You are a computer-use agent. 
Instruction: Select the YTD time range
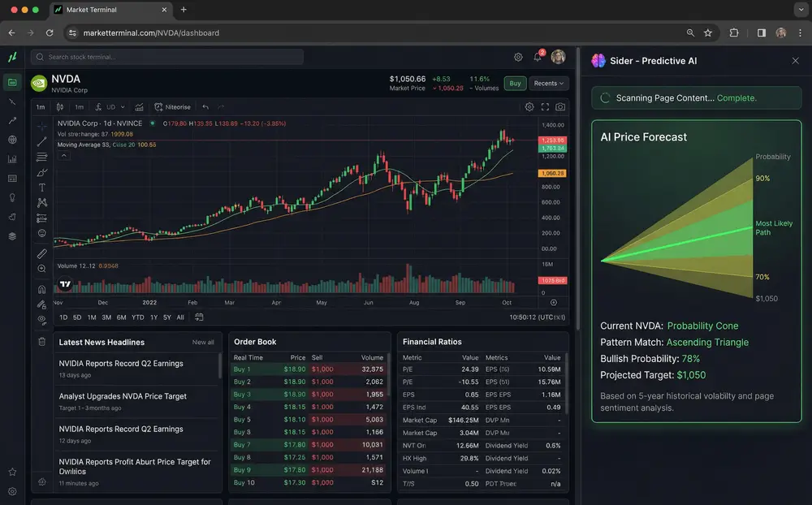point(138,317)
